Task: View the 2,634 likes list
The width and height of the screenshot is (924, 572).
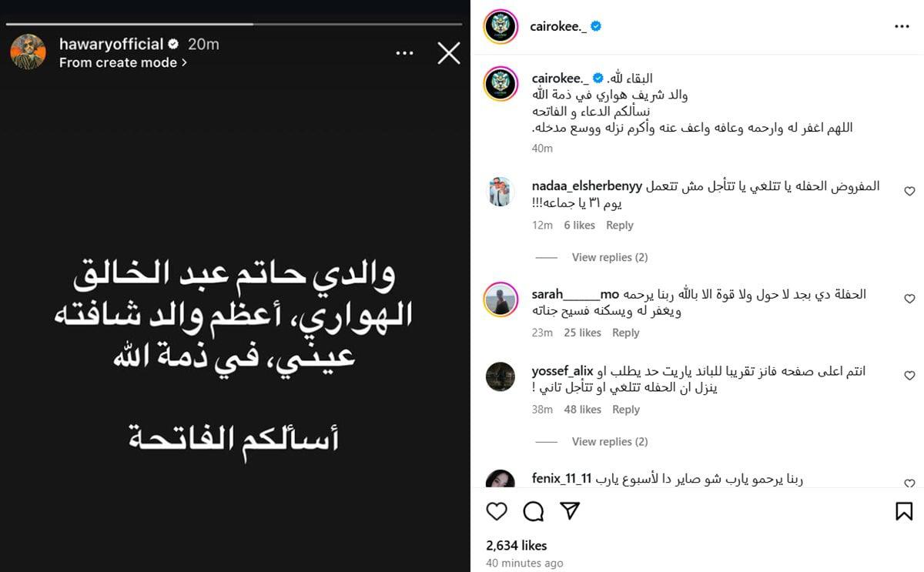Action: 516,545
